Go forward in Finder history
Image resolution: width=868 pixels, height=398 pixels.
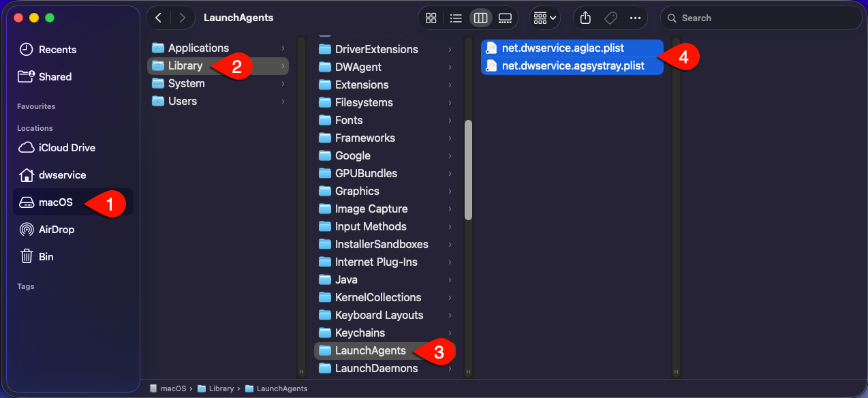pyautogui.click(x=181, y=18)
